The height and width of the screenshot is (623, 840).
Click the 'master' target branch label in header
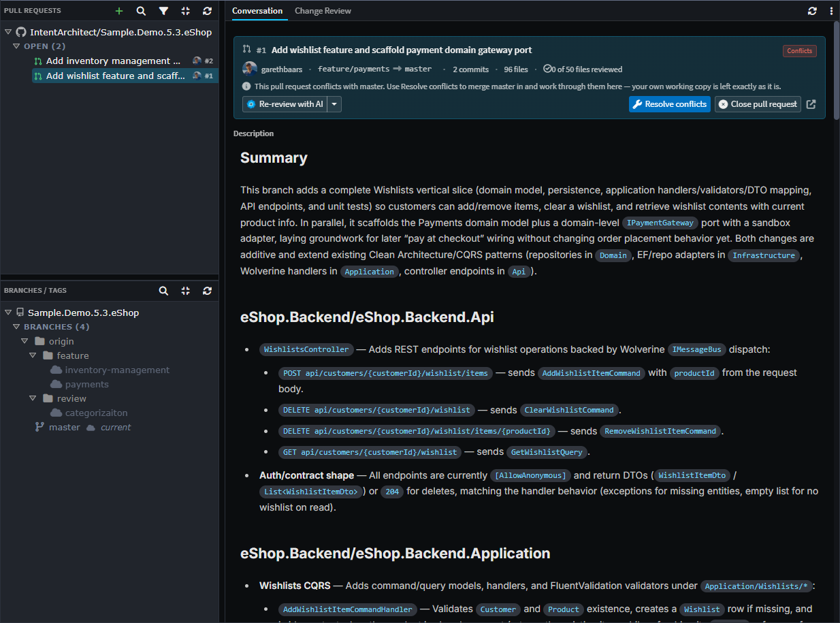[x=418, y=69]
